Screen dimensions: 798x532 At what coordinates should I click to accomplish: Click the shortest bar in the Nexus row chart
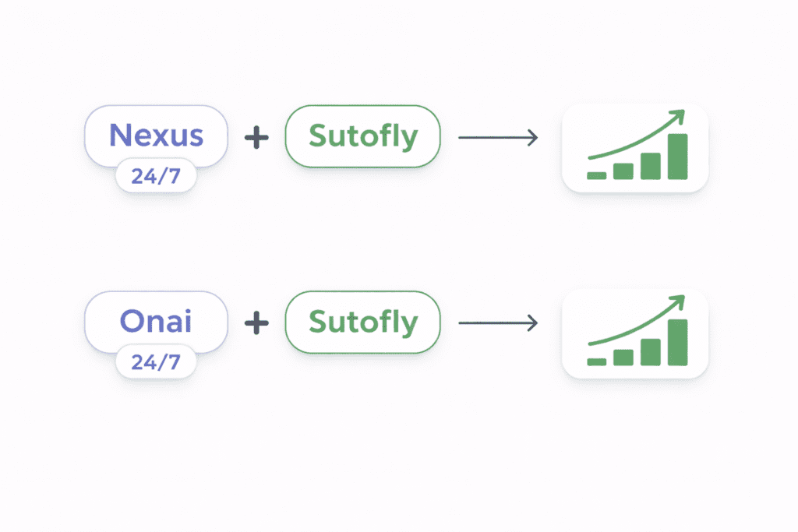click(597, 176)
